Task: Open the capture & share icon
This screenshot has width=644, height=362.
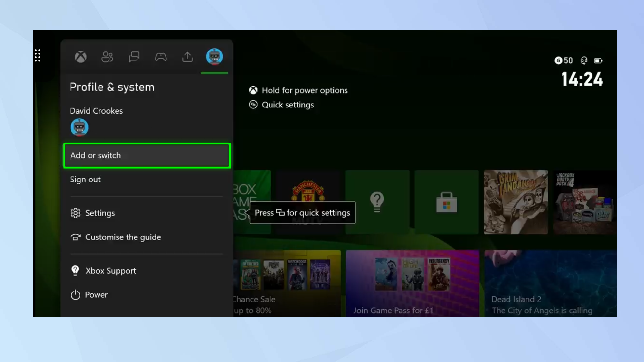Action: tap(187, 57)
